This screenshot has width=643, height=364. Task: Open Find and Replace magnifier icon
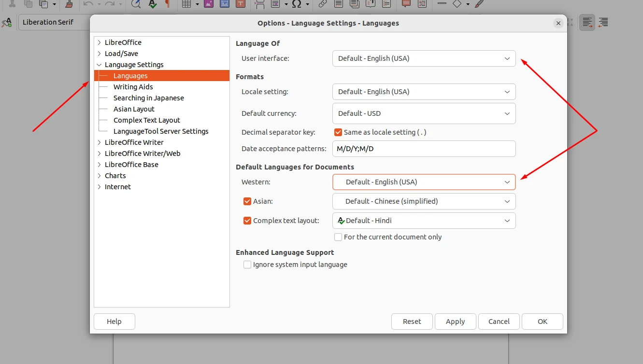136,4
